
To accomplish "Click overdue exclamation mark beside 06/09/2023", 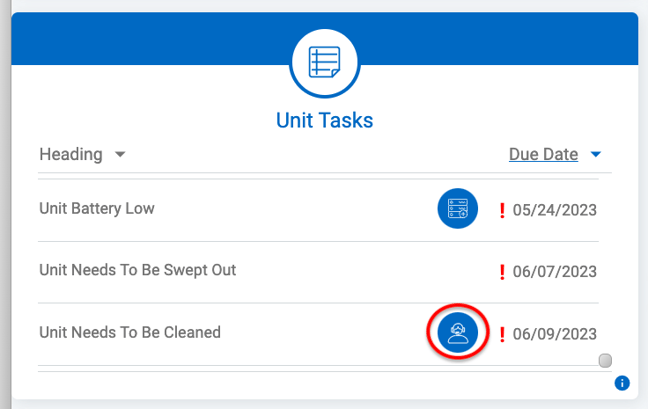I will pyautogui.click(x=502, y=334).
